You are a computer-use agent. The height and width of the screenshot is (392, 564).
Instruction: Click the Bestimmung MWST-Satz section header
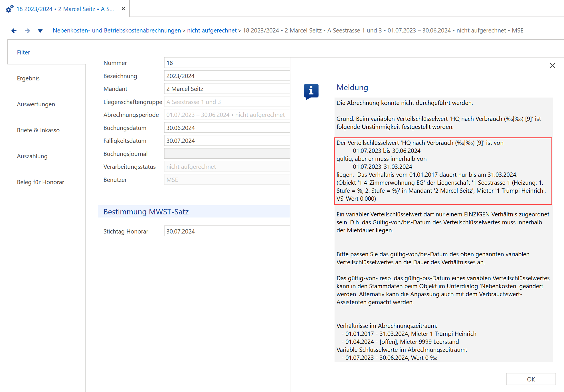tap(194, 212)
